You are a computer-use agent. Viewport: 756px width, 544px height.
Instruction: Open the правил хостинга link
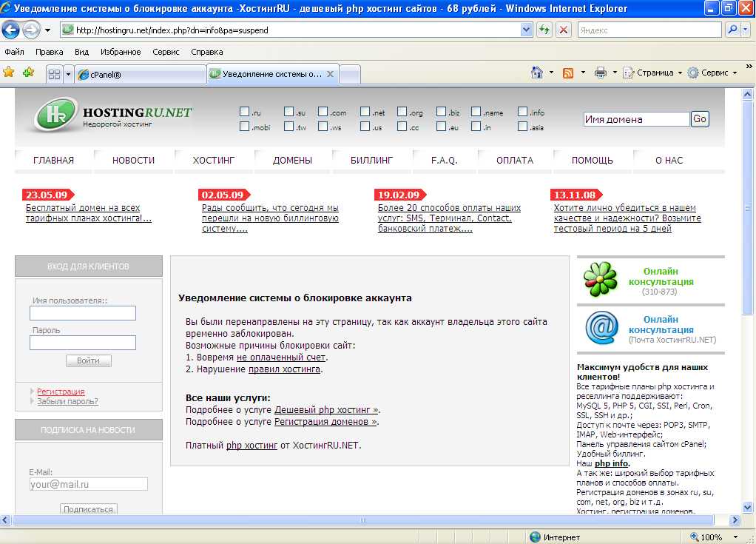[x=284, y=369]
